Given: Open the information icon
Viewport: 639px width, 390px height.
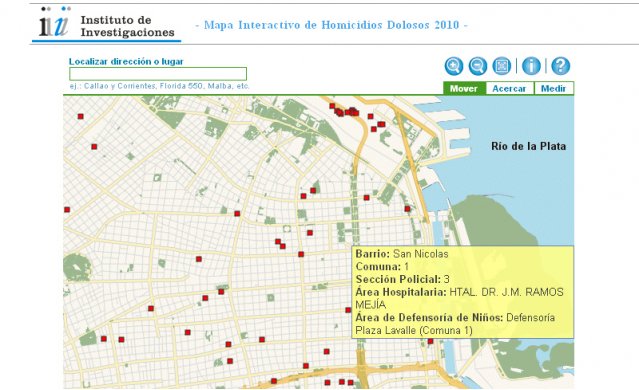Looking at the screenshot, I should pos(531,66).
